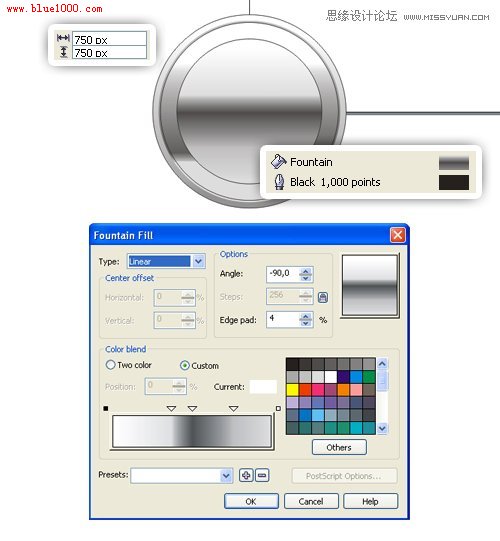Click the black outline color swatch

point(454,182)
